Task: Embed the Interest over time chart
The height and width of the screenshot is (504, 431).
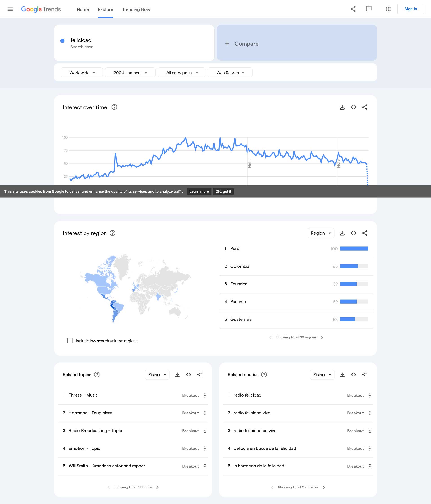Action: [x=354, y=107]
